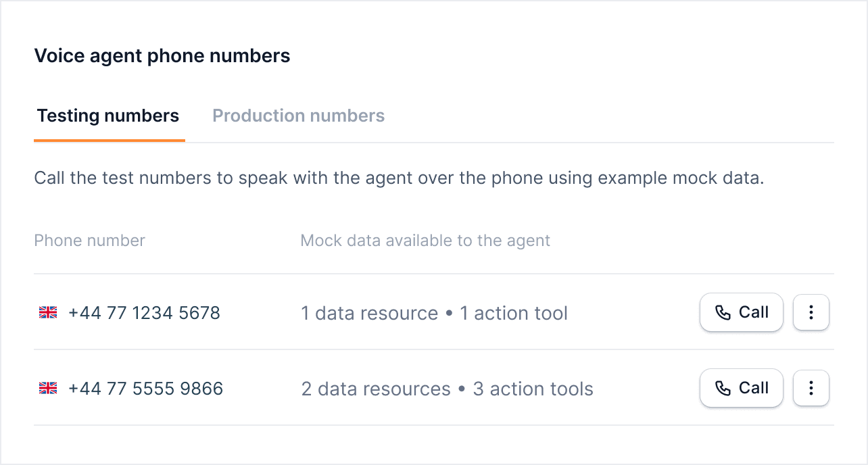Click the phone icon inside first Call button

723,312
